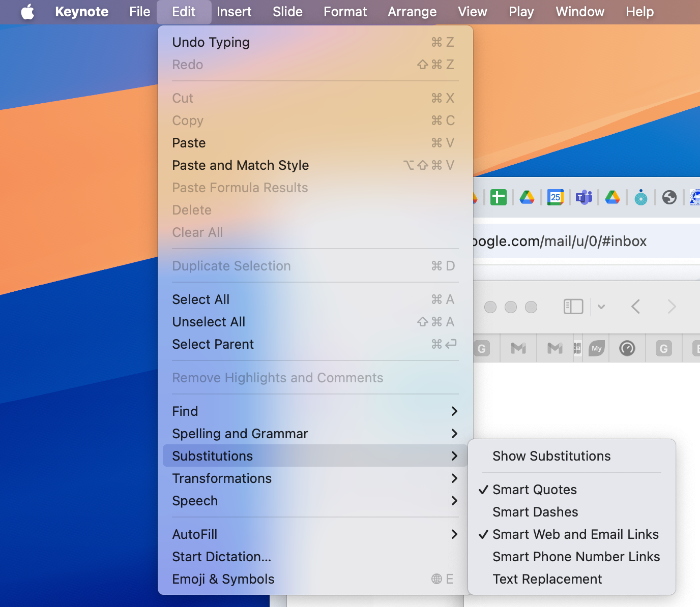
Task: Click Remove Highlights and Comments
Action: click(x=315, y=378)
